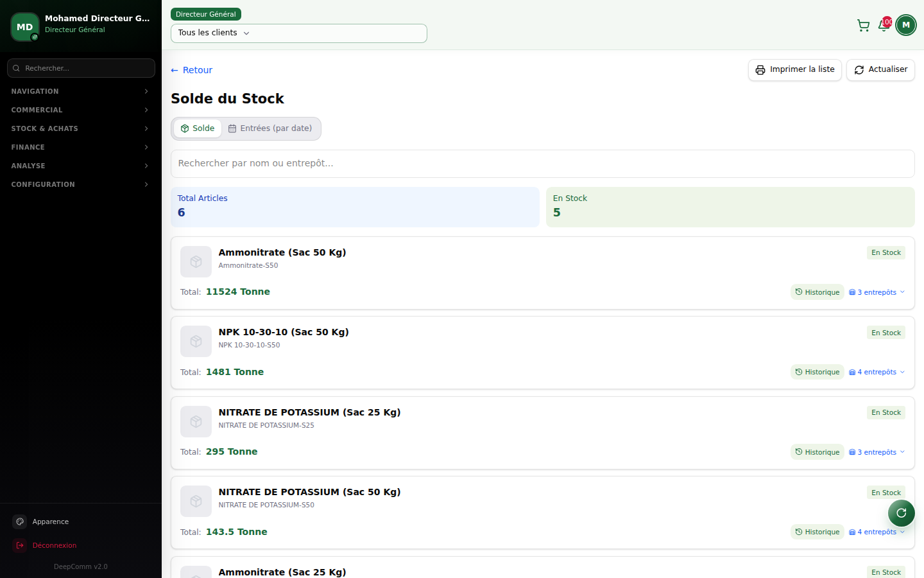Open the shopping cart icon
This screenshot has height=578, width=924.
point(863,26)
